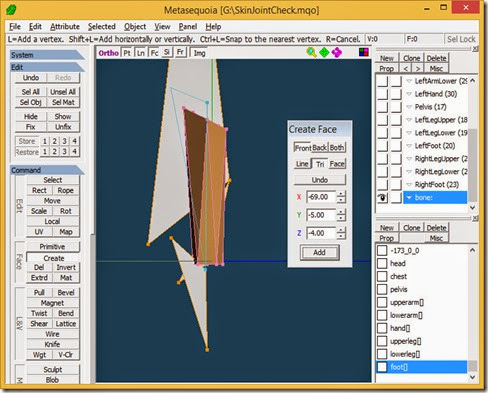The image size is (488, 393).
Task: Toggle the Ln line display button
Action: (x=141, y=53)
